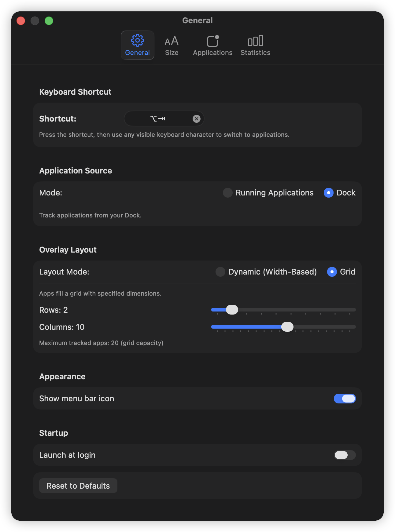
Task: Click the Rows slider thumb
Action: [232, 310]
